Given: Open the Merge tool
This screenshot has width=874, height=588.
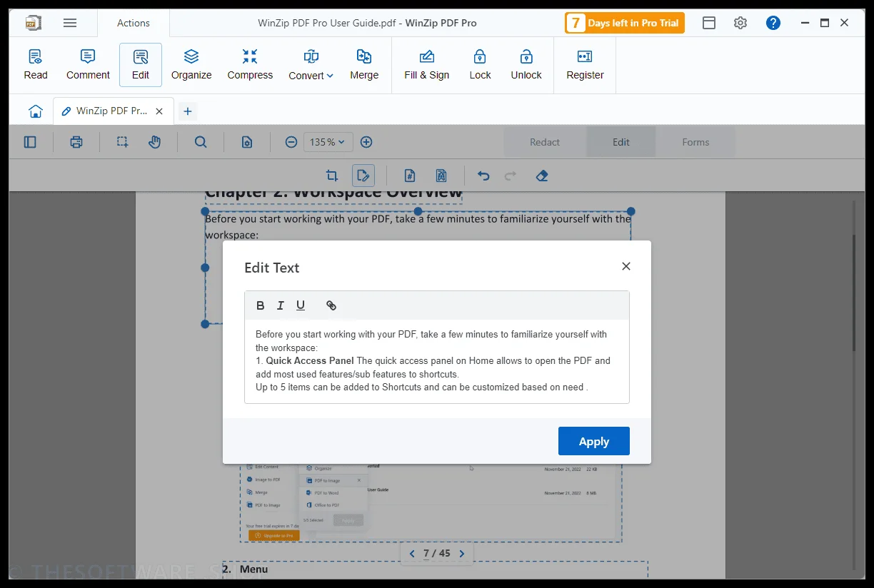Looking at the screenshot, I should tap(364, 65).
